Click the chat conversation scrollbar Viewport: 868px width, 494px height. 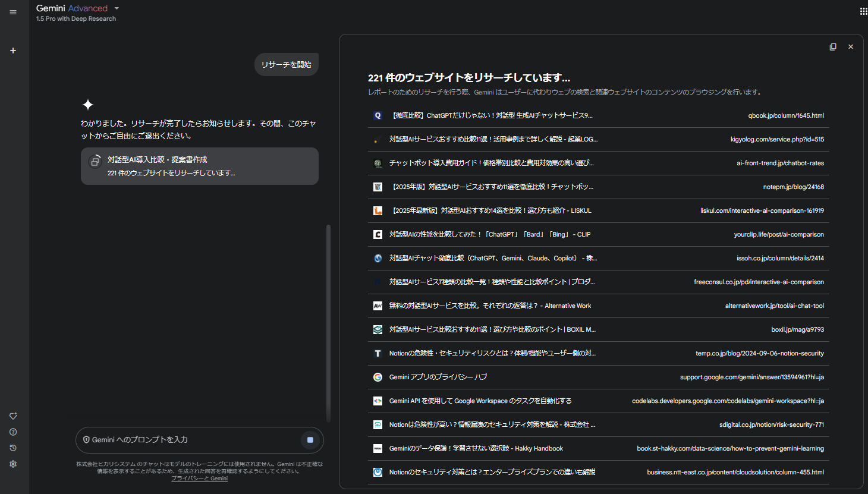tap(328, 323)
